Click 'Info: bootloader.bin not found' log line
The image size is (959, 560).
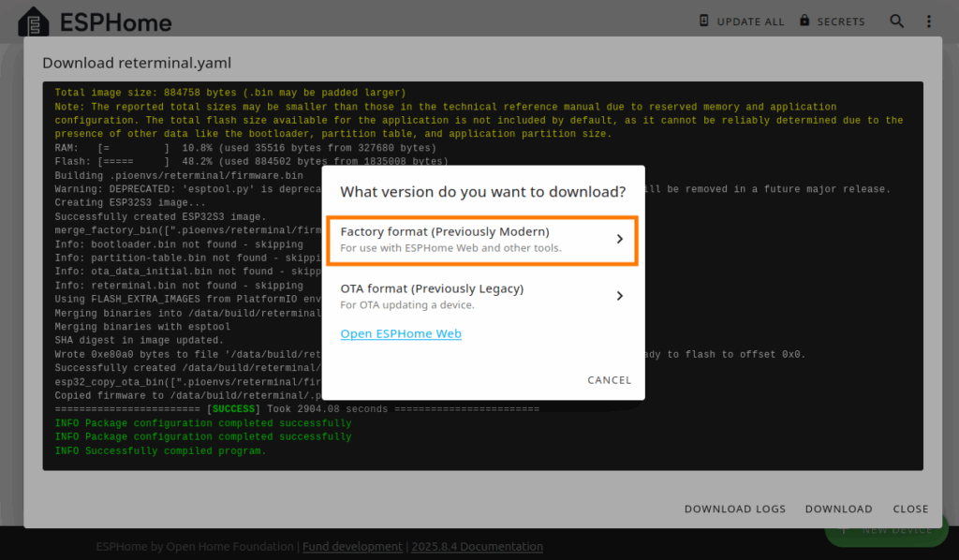179,244
